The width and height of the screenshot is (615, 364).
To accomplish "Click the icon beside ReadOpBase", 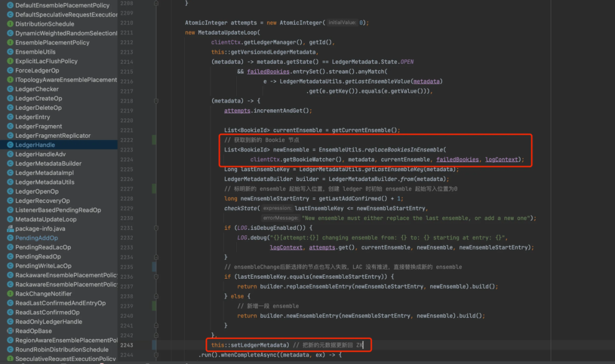I will pos(10,331).
